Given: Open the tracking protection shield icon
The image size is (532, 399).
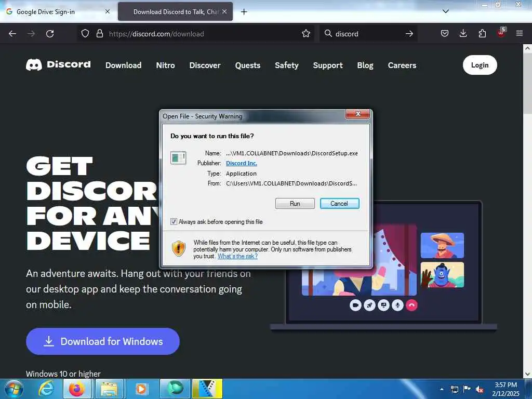Looking at the screenshot, I should pos(85,34).
